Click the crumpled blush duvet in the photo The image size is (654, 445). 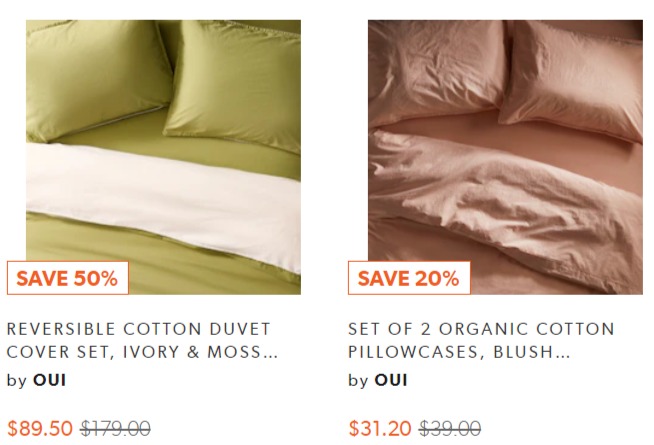point(505,206)
